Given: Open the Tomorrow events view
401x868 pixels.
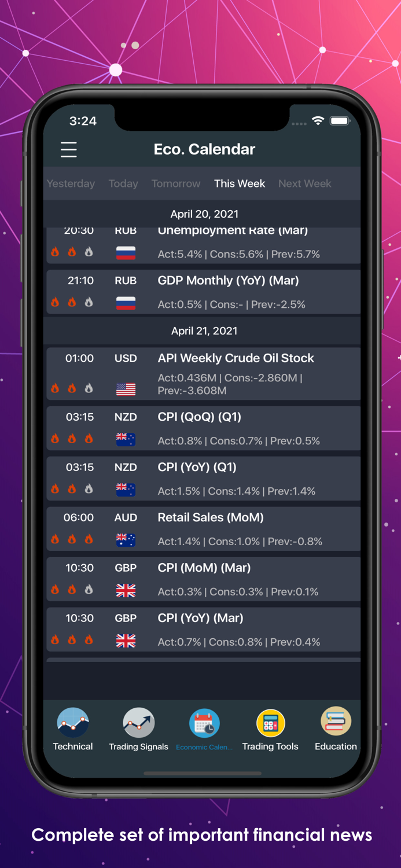Looking at the screenshot, I should (176, 183).
